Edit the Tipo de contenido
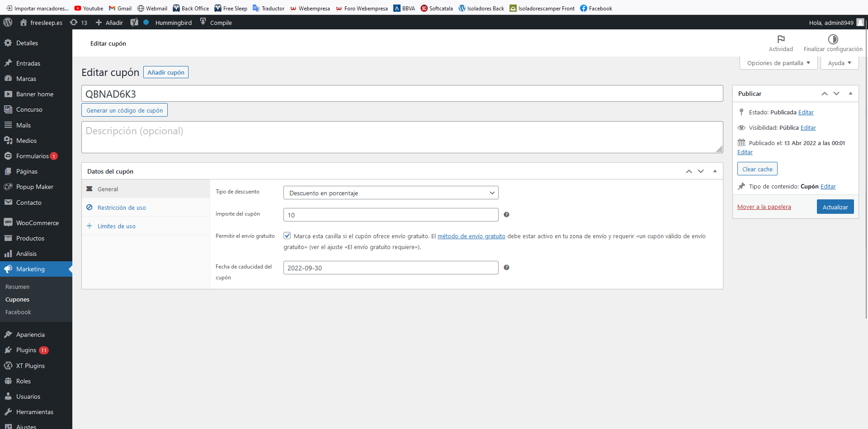The image size is (868, 429). pos(828,186)
